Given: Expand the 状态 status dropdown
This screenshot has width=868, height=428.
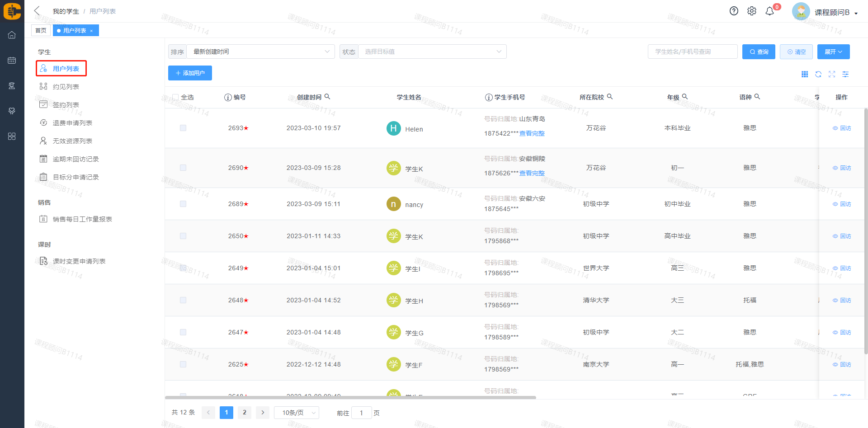Looking at the screenshot, I should tap(432, 52).
